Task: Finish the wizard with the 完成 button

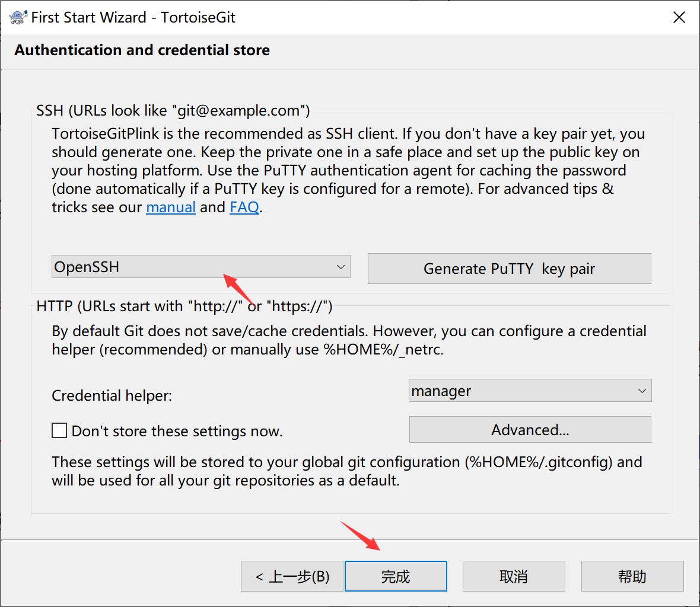Action: pyautogui.click(x=396, y=576)
